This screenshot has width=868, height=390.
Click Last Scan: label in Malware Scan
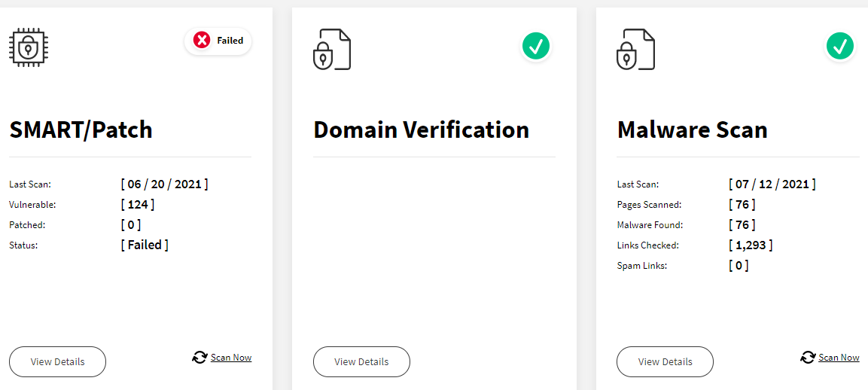click(x=638, y=184)
